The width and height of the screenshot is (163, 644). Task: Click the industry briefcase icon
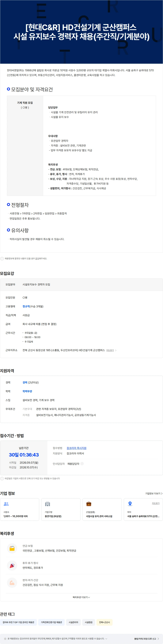coord(89,504)
